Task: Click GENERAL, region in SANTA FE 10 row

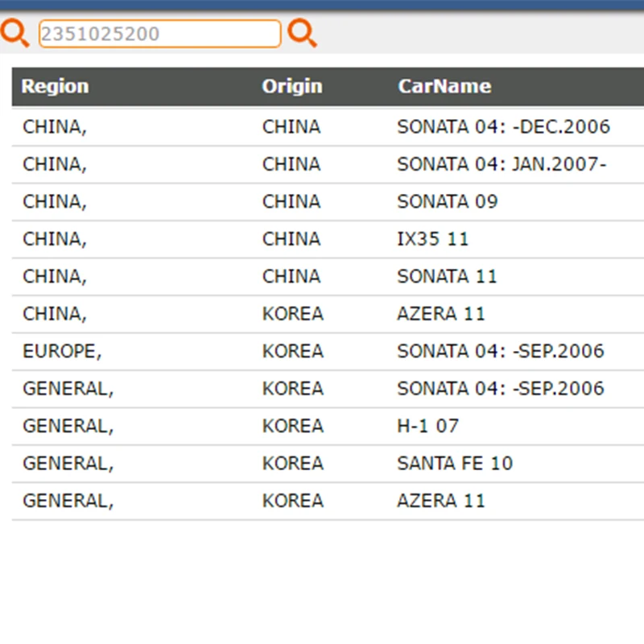Action: 68,464
